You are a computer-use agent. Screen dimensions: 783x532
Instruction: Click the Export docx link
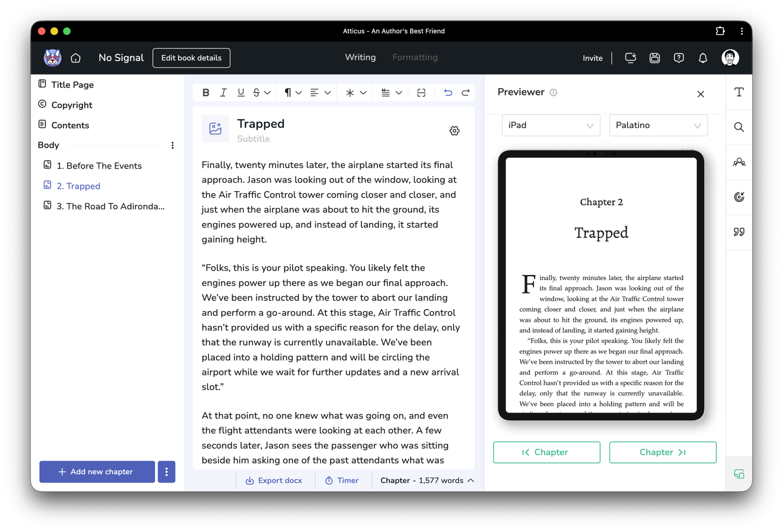point(274,480)
